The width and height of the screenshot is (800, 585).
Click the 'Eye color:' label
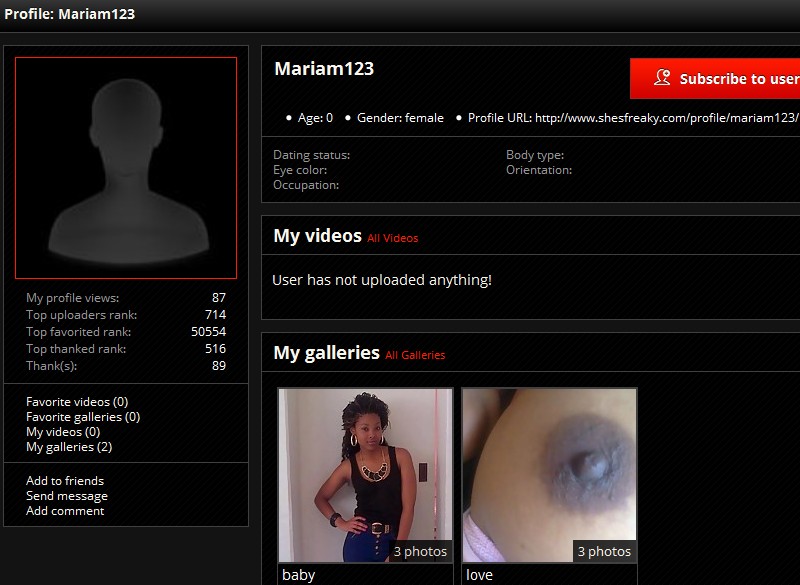(300, 170)
